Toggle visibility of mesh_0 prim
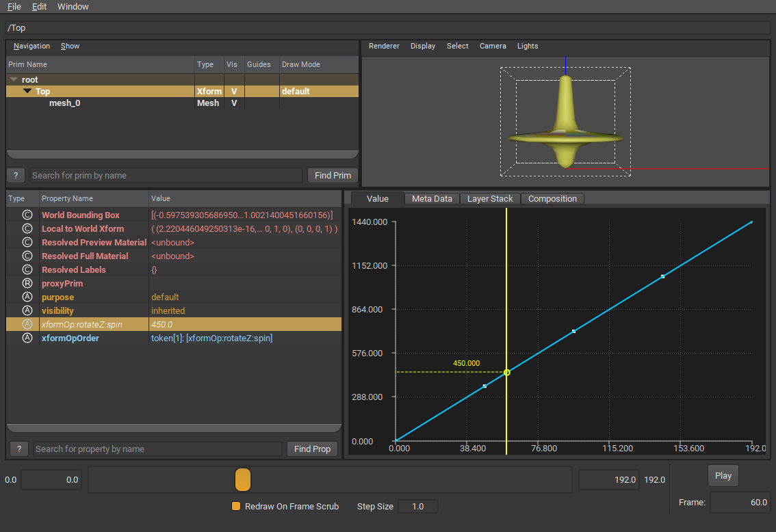 (x=234, y=103)
